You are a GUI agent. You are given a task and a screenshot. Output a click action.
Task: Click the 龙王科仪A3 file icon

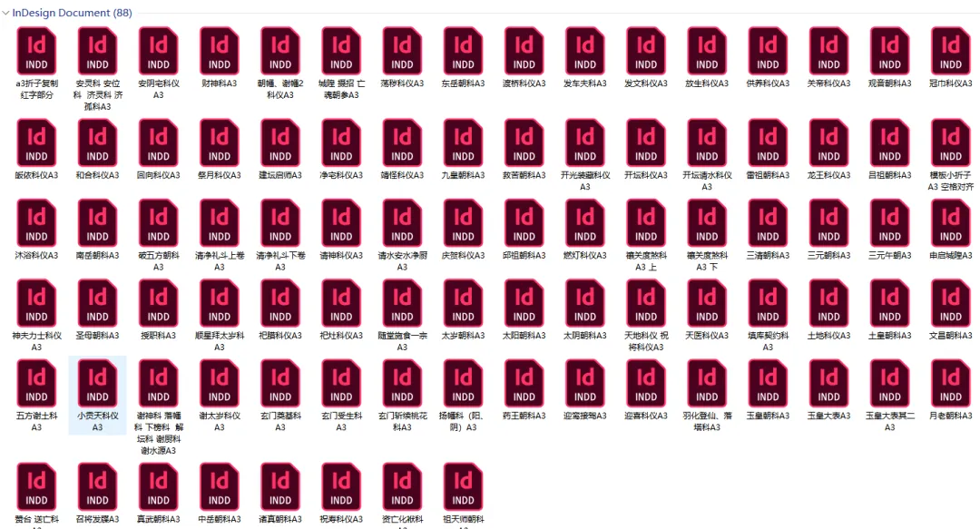pos(828,142)
